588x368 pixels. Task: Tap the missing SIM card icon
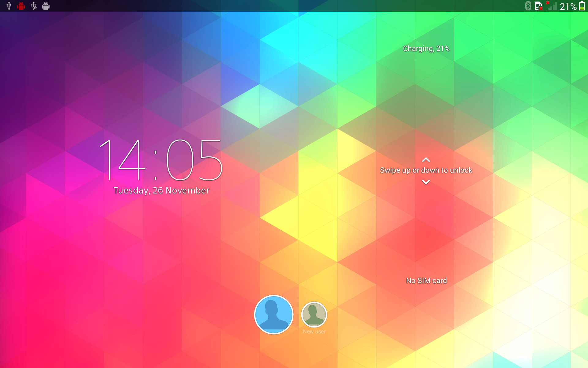click(539, 6)
